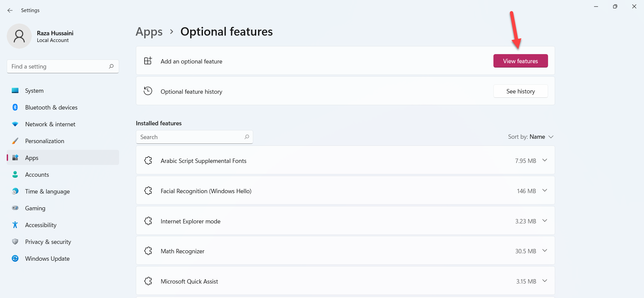This screenshot has height=298, width=644.
Task: Go to Network & internet section
Action: [50, 124]
